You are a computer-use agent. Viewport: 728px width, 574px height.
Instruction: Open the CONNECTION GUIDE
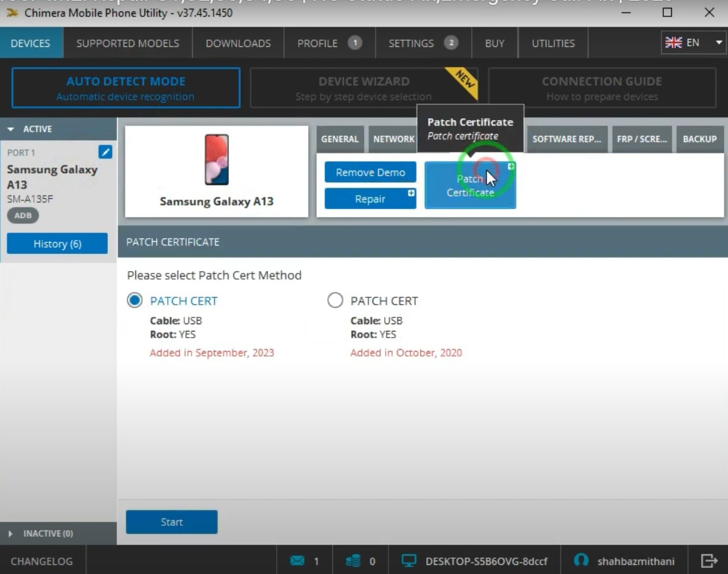pyautogui.click(x=602, y=88)
